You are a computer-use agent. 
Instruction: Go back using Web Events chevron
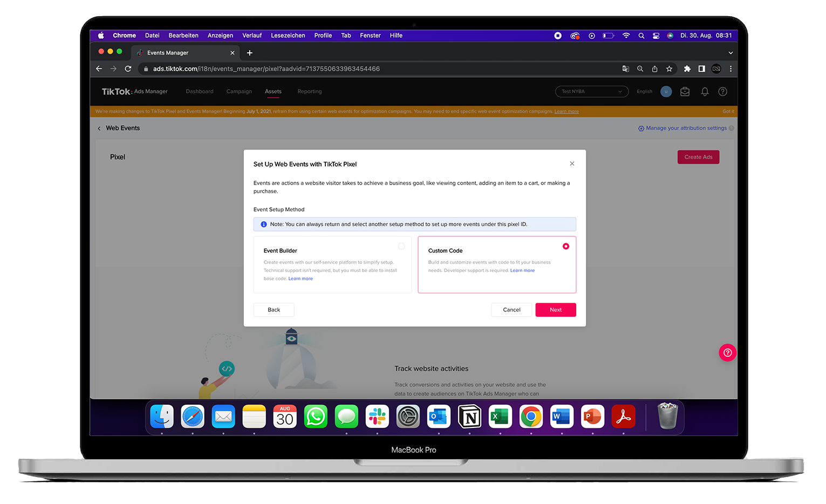click(99, 128)
